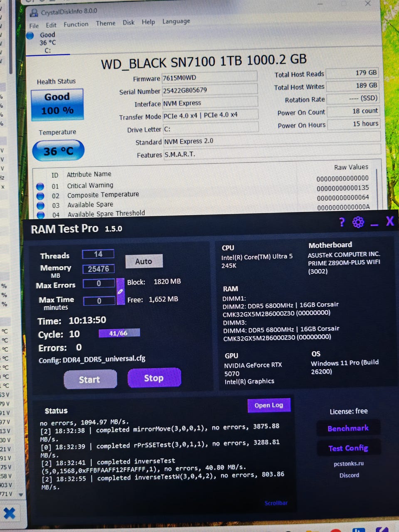Select the Composite Temperature attribute row

click(204, 192)
